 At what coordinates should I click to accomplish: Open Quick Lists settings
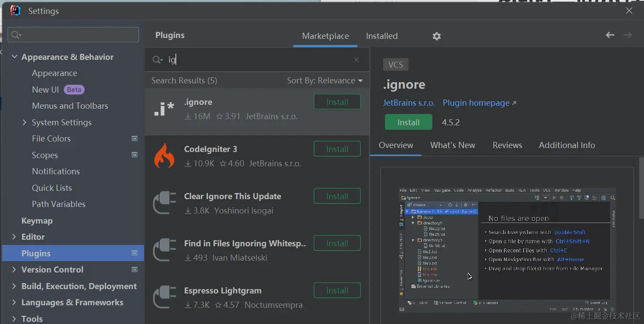tap(52, 188)
